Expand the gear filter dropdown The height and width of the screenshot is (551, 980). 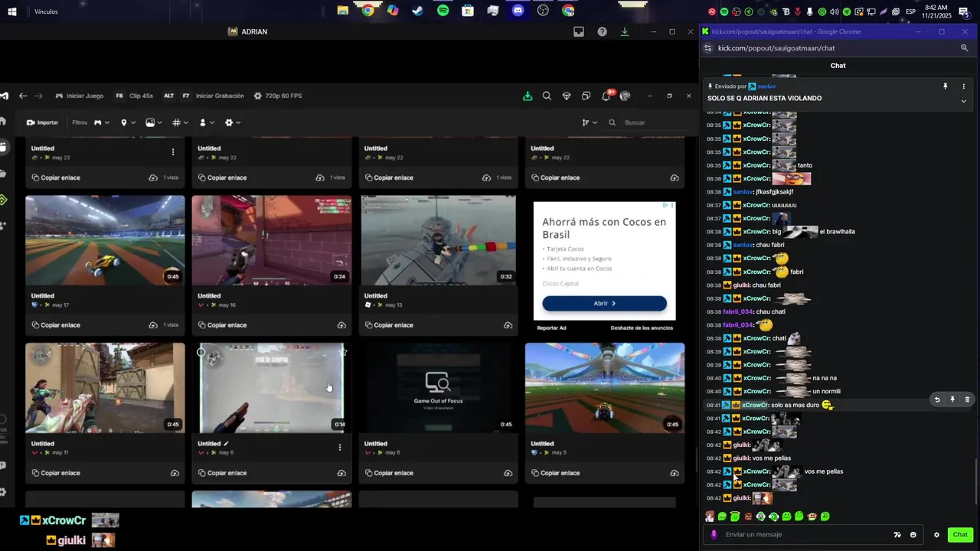point(233,122)
